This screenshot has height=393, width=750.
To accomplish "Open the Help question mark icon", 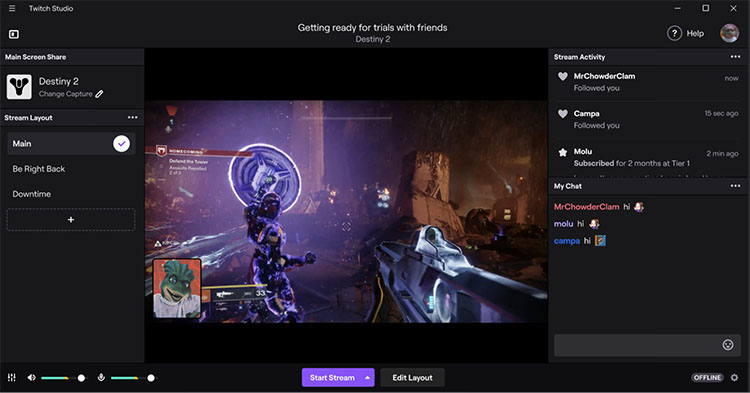I will pyautogui.click(x=674, y=33).
